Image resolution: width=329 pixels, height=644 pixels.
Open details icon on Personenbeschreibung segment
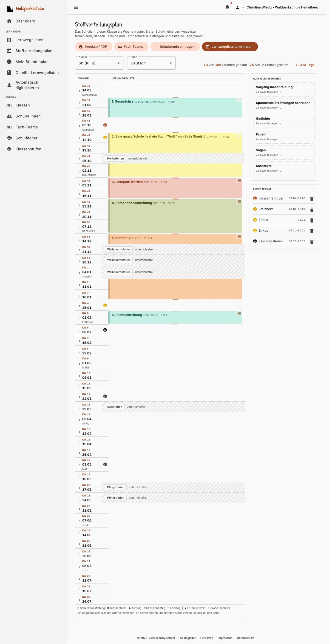click(x=239, y=202)
